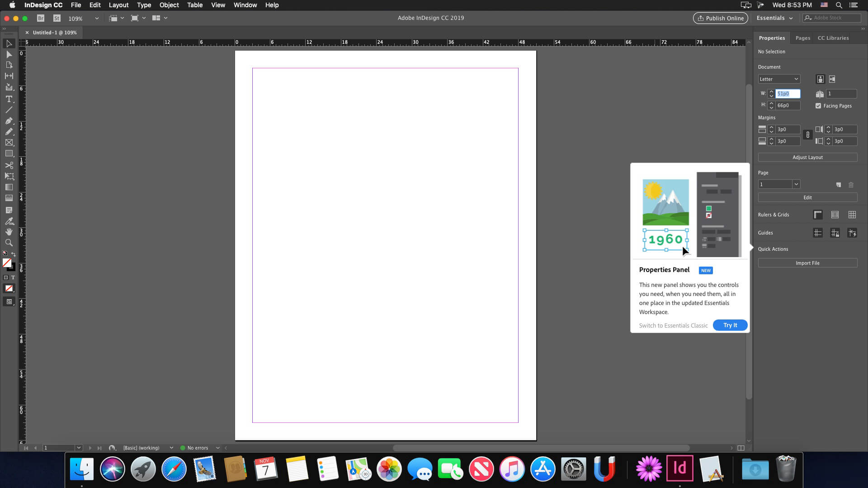Image resolution: width=868 pixels, height=488 pixels.
Task: Toggle the Facing Pages checkbox
Action: tap(818, 105)
